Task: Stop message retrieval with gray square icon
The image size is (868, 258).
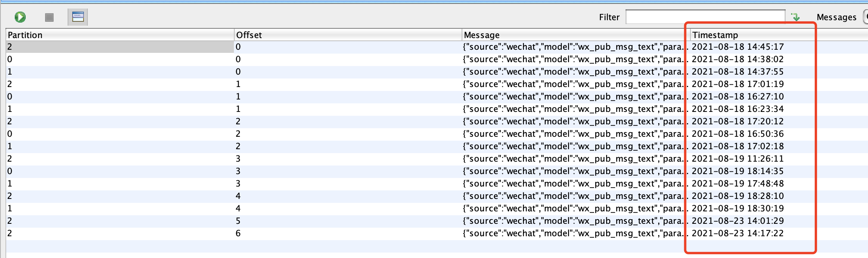Action: click(49, 17)
